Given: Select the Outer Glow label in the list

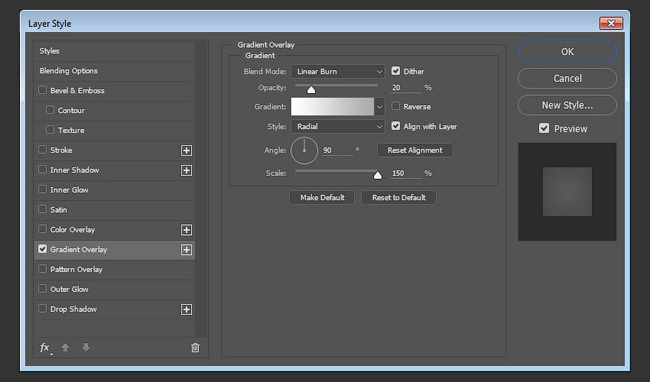Looking at the screenshot, I should pyautogui.click(x=69, y=289).
